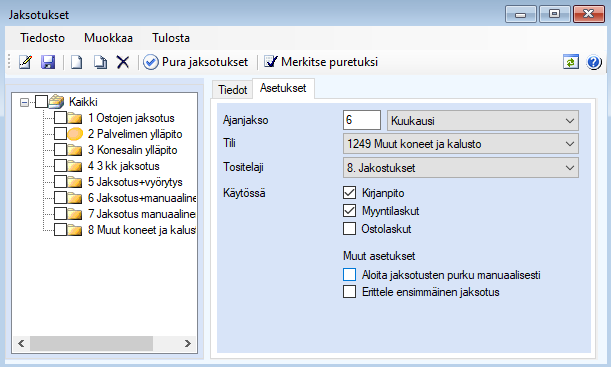Screen dimensions: 611x367
Task: Tick checkbox for 3 Konesalin ylläpito
Action: click(60, 150)
